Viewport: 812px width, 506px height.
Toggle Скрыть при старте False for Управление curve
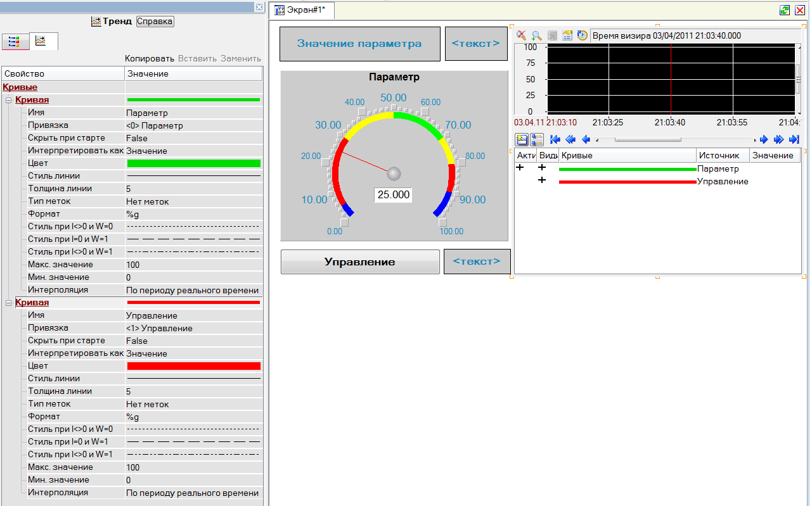pyautogui.click(x=194, y=341)
